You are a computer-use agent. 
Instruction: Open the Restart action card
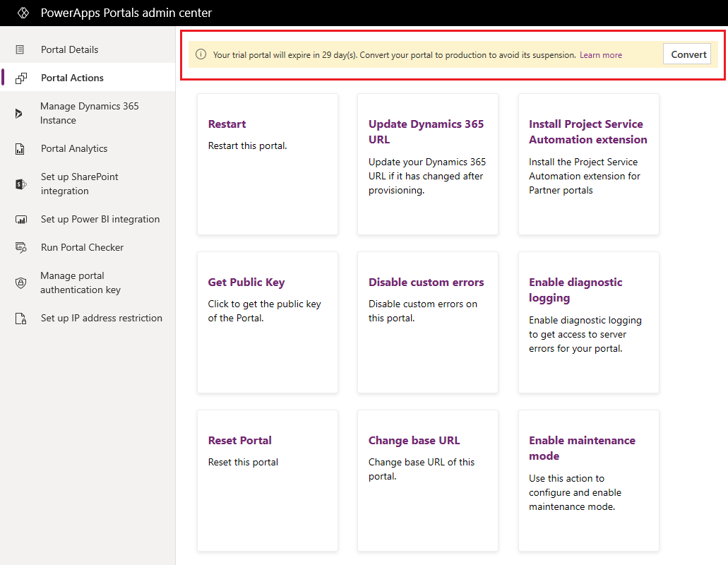pos(268,164)
